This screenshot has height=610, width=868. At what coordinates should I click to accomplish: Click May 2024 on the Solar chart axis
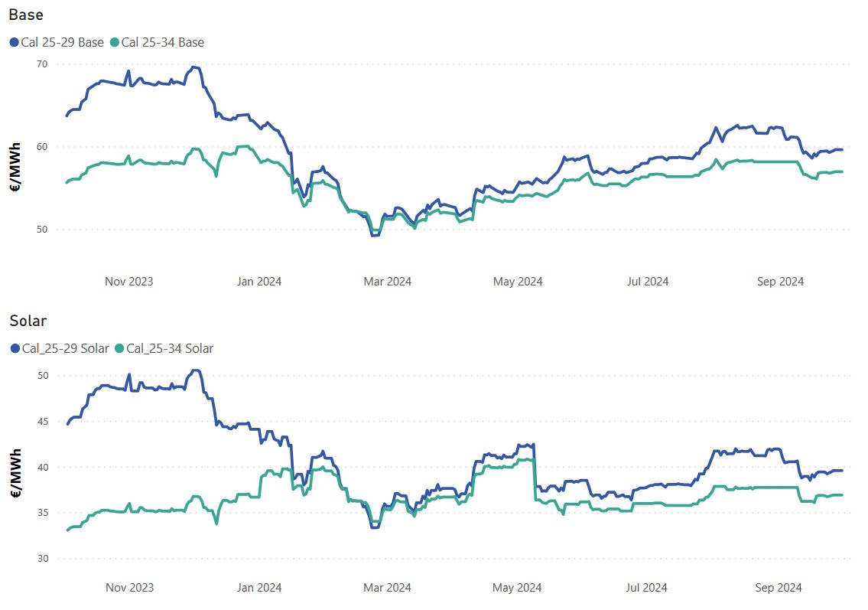[x=518, y=588]
